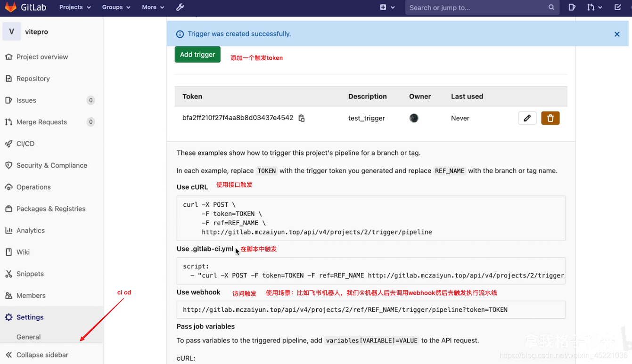
Task: Click the cURL POST example code block
Action: coord(371,218)
